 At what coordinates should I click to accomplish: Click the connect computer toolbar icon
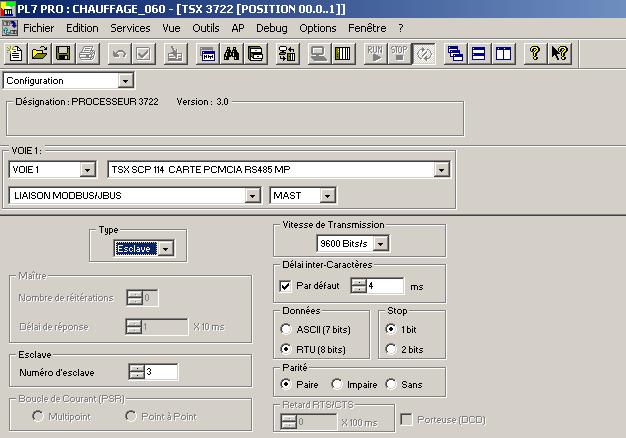point(319,54)
